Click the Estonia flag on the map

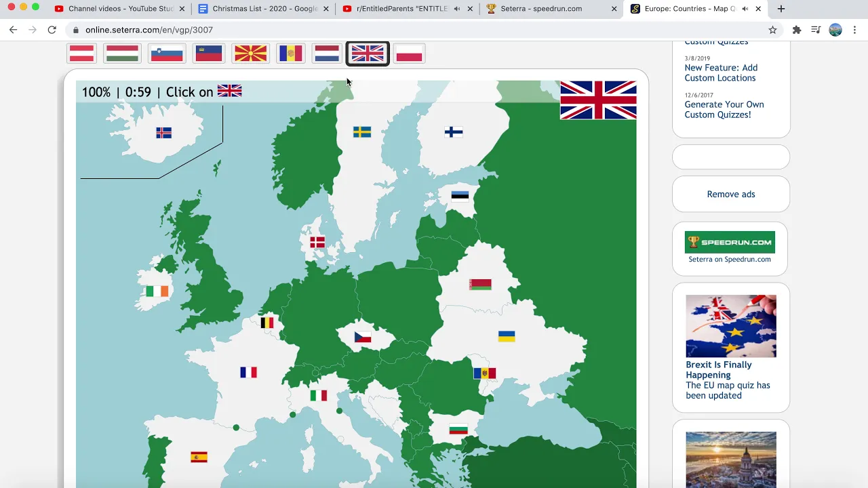coord(460,197)
